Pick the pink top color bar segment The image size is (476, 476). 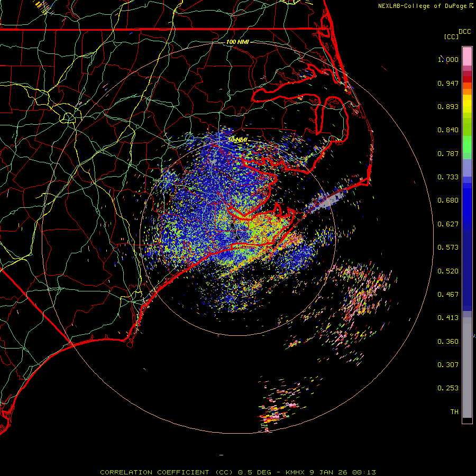click(x=467, y=57)
